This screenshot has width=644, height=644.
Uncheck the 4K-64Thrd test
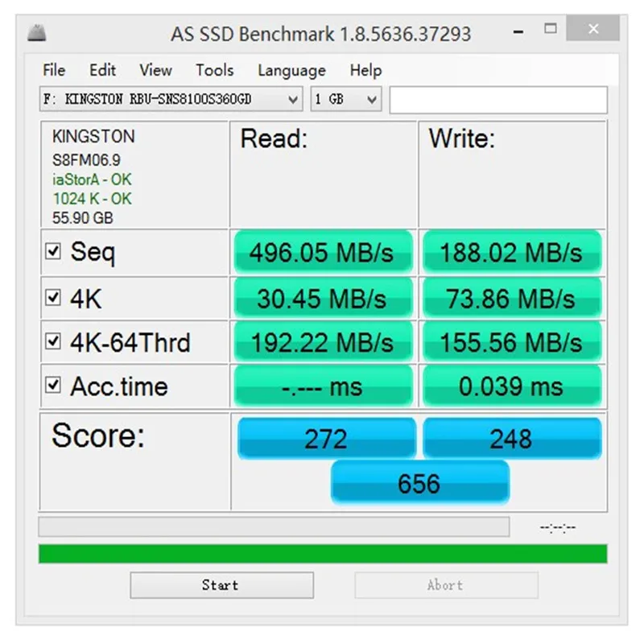53,341
